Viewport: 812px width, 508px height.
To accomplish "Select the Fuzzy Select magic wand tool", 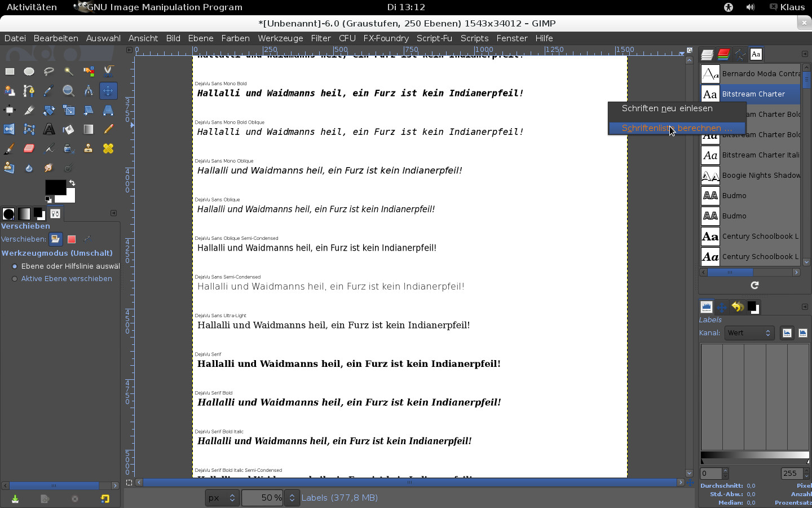I will (69, 71).
